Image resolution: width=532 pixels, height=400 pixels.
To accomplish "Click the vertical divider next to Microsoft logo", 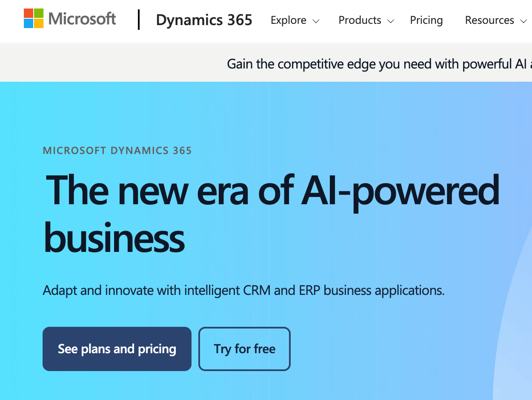I will tap(139, 20).
